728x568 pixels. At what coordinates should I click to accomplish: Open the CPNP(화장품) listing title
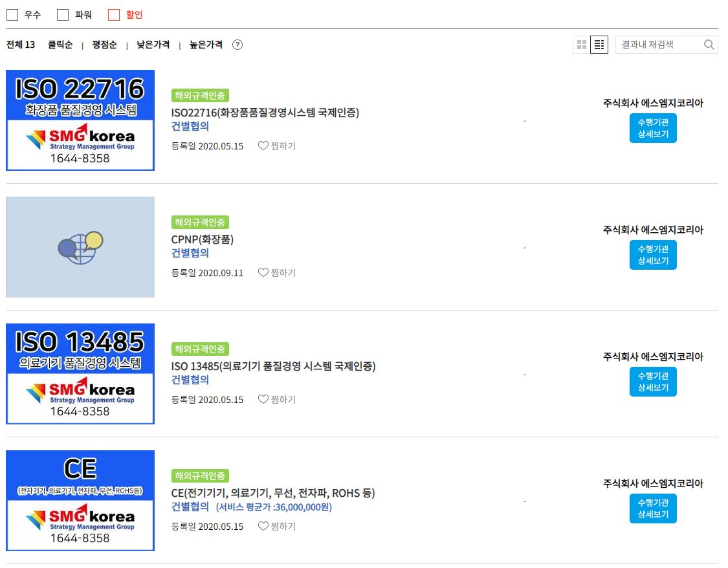pos(202,239)
